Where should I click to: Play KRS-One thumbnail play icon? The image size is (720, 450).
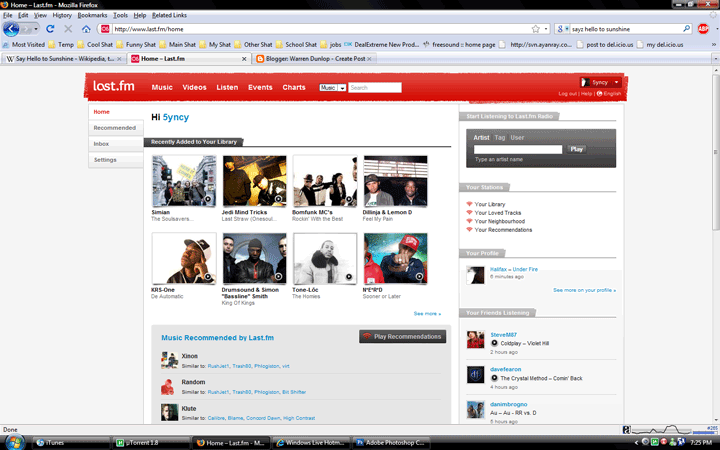208,276
